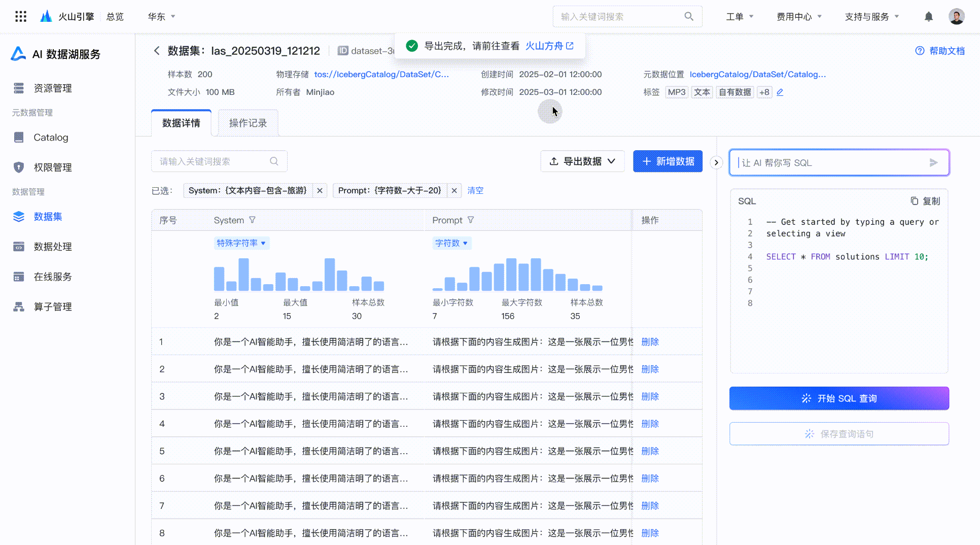Screen dimensions: 980x545
Task: Open the app grid launcher icon
Action: pyautogui.click(x=21, y=17)
